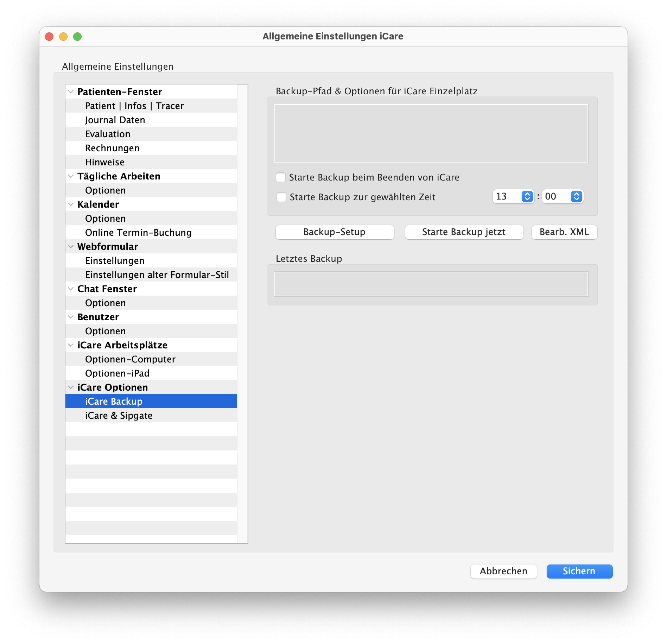This screenshot has height=644, width=667.
Task: Enable 'Starte Backup beim Beenden von iCare' checkbox
Action: tap(281, 177)
